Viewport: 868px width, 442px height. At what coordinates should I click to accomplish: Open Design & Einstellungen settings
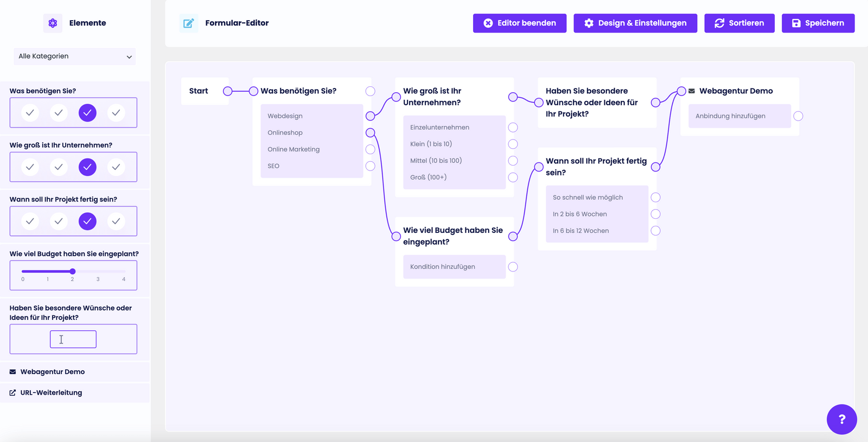(635, 23)
